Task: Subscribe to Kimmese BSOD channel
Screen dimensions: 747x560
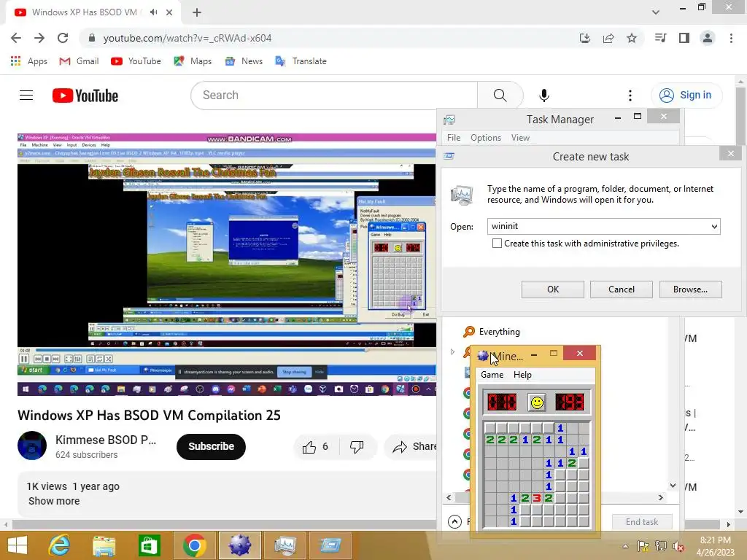Action: [x=211, y=447]
